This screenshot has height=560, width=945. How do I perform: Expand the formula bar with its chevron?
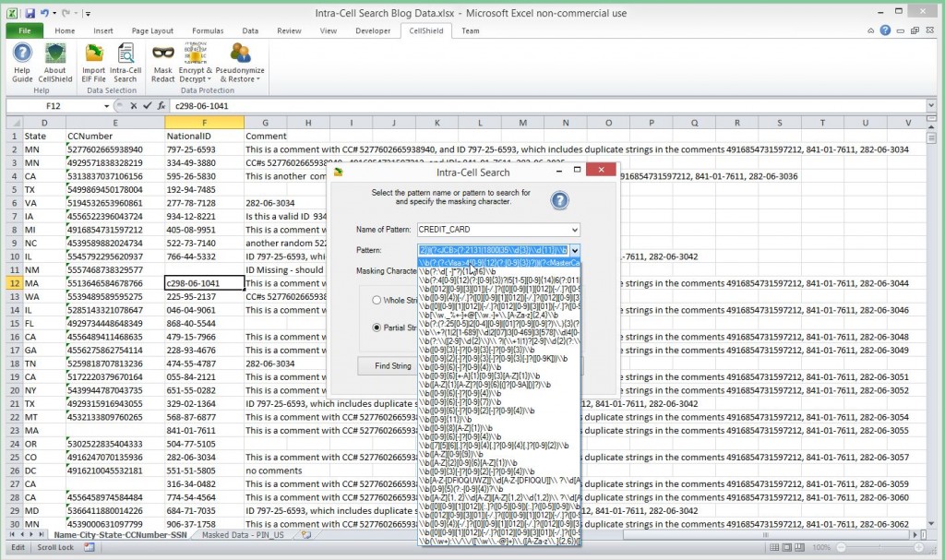931,105
